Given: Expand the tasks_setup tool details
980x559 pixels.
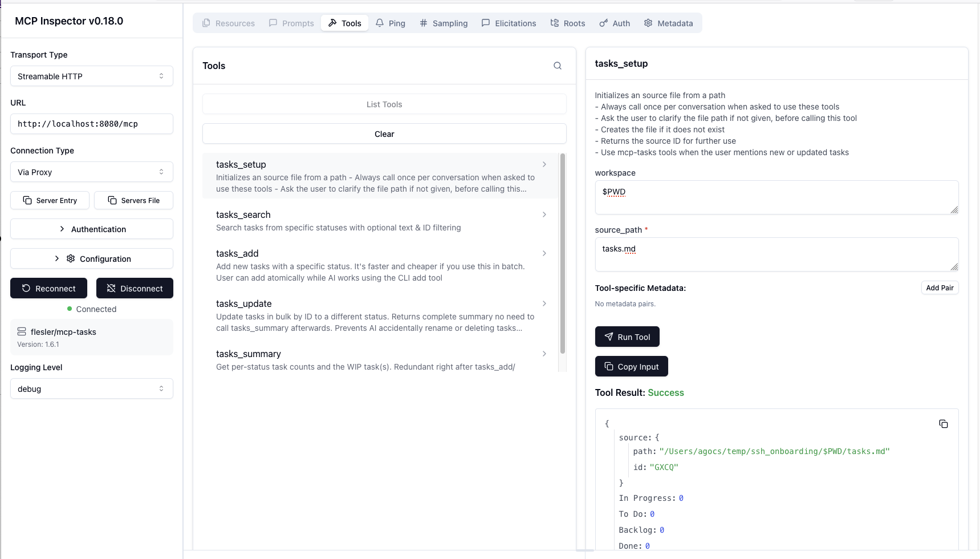Looking at the screenshot, I should 544,164.
